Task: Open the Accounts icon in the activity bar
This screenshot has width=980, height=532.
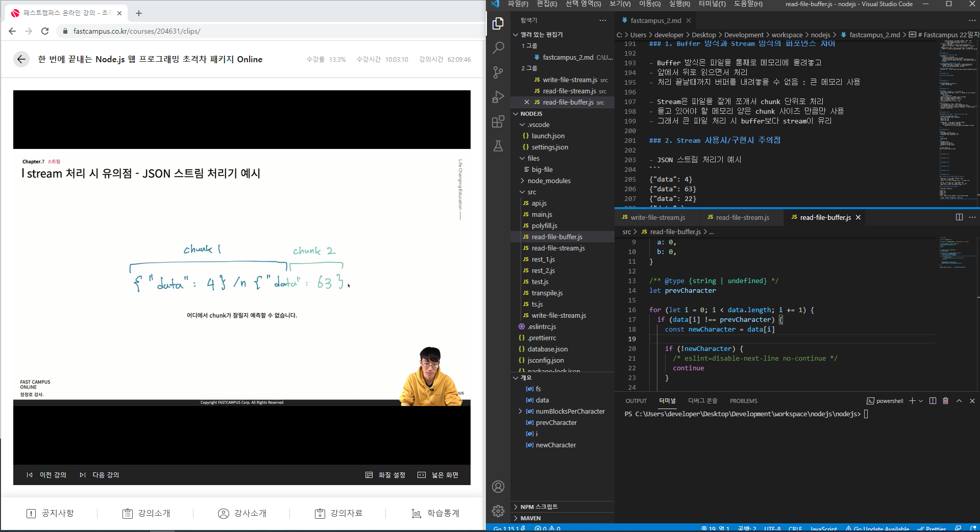Action: point(498,487)
